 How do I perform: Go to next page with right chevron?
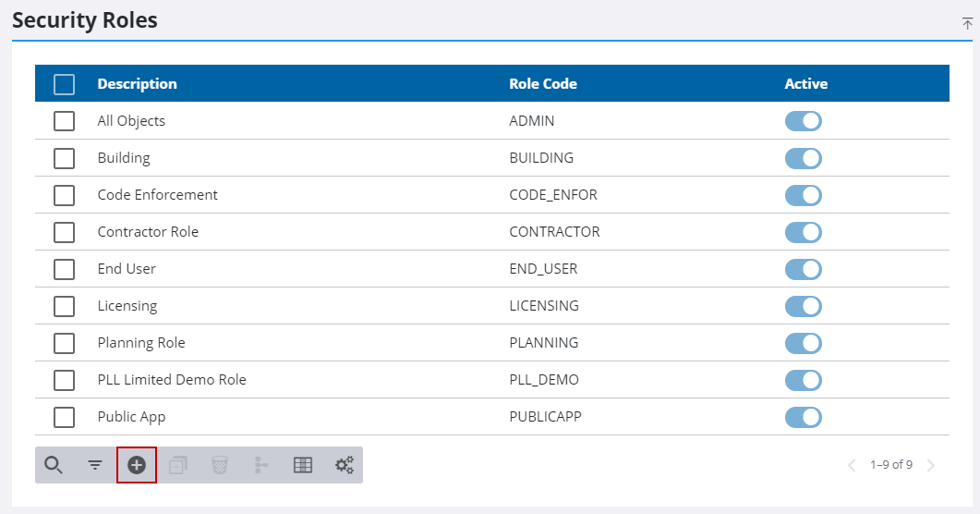click(x=931, y=465)
